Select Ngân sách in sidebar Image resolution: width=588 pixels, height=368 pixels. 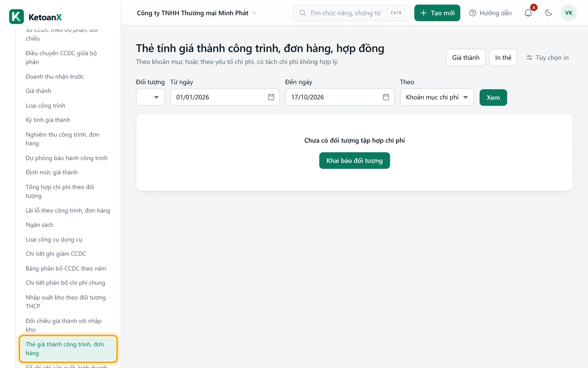point(68,225)
